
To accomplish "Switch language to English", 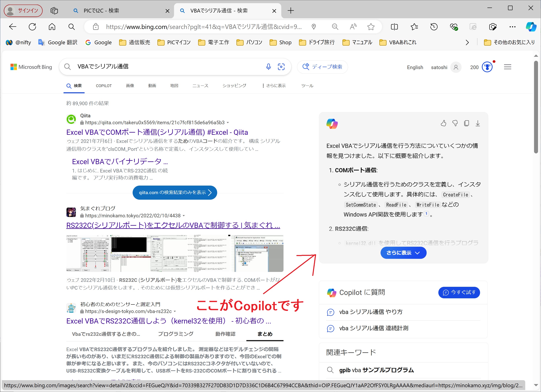I will point(415,67).
